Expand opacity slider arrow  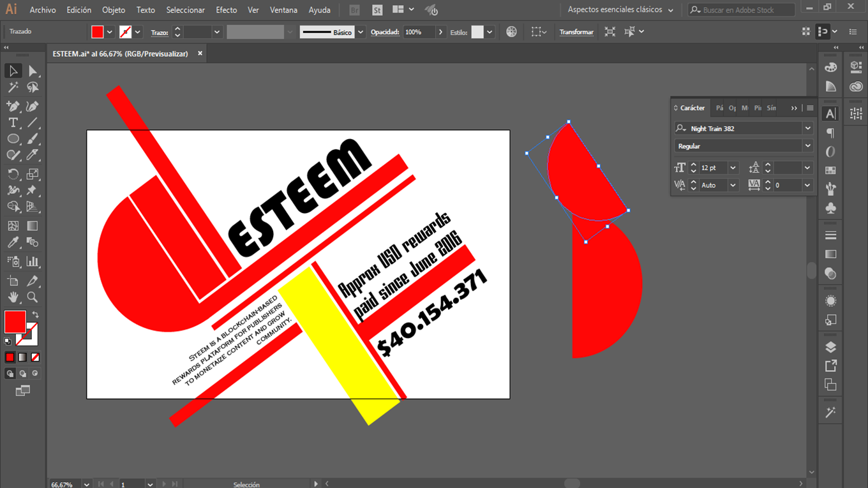pos(440,32)
